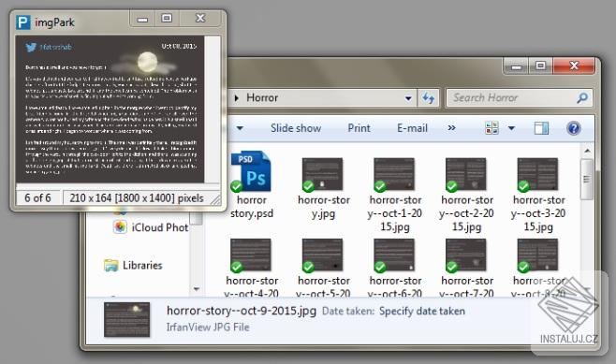Screen dimensions: 616x364
Task: Click the change view icon
Action: point(491,128)
